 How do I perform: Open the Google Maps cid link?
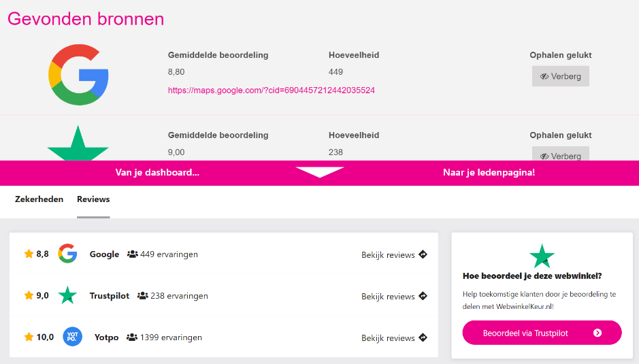click(x=272, y=90)
